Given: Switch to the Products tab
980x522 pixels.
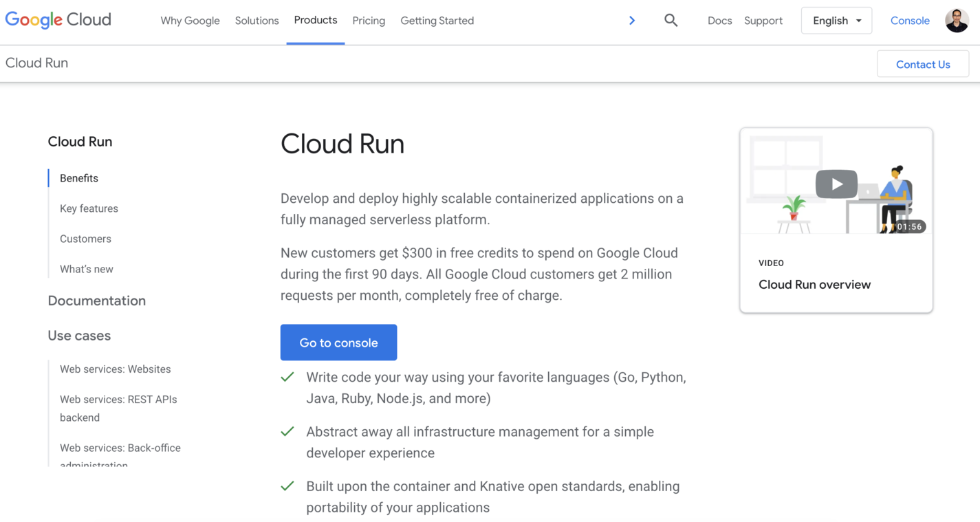Looking at the screenshot, I should tap(315, 20).
